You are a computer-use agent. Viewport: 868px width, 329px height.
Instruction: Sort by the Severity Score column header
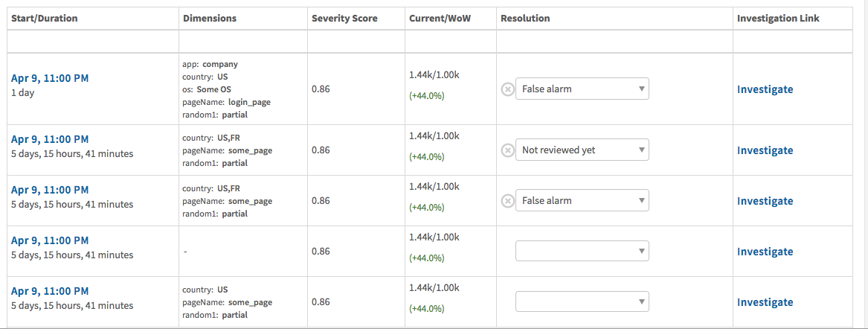[344, 19]
